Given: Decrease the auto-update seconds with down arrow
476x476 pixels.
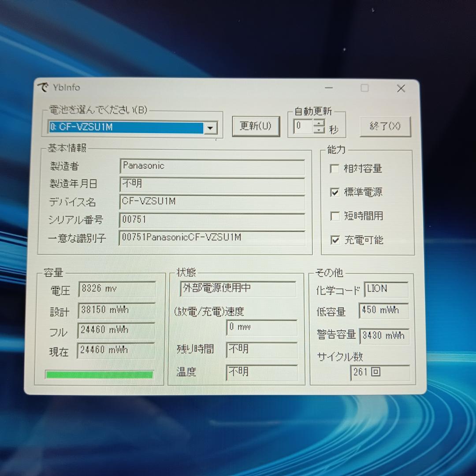Looking at the screenshot, I should pos(319,130).
